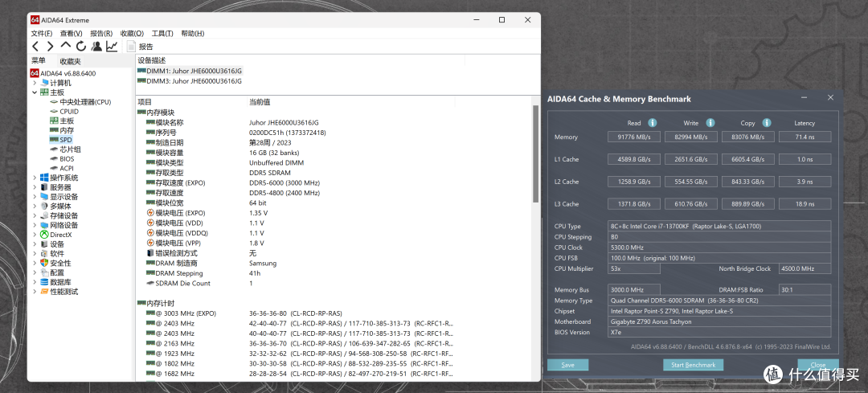The height and width of the screenshot is (393, 868).
Task: Click the Back arrow toolbar icon
Action: (x=35, y=47)
